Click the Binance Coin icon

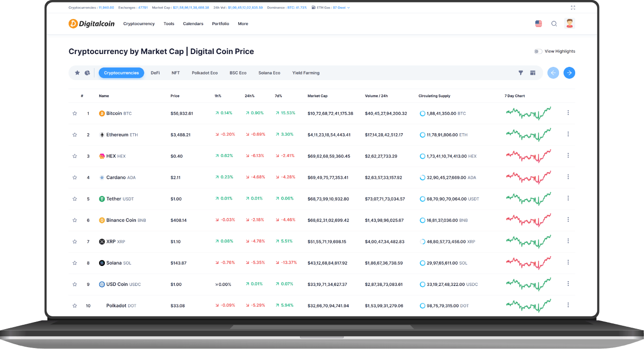coord(102,220)
